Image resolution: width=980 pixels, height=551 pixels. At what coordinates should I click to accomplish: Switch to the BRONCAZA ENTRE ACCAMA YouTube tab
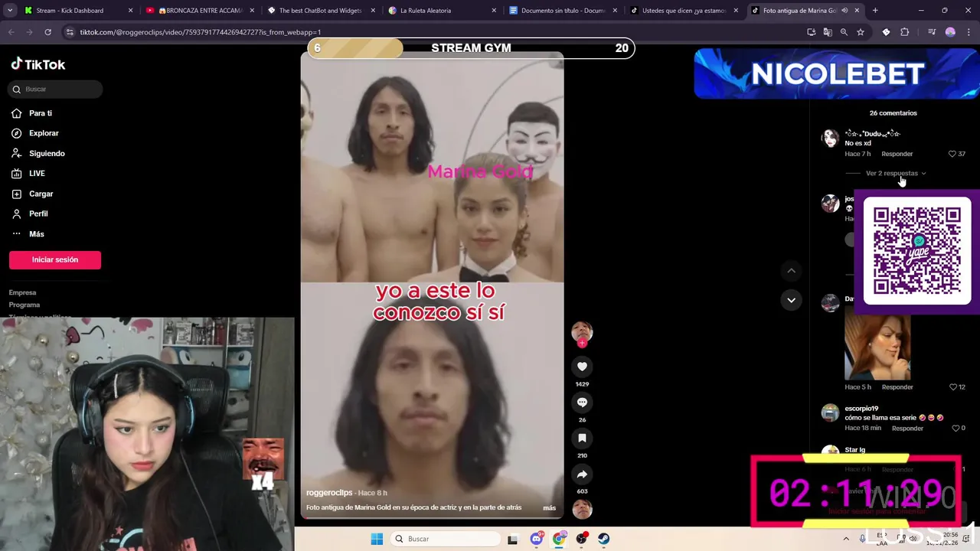(199, 11)
